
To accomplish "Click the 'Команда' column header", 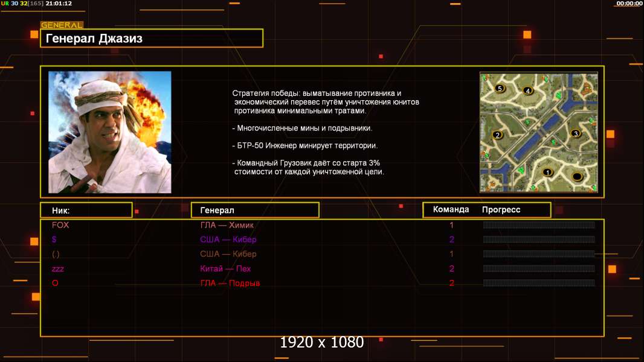I will 451,209.
